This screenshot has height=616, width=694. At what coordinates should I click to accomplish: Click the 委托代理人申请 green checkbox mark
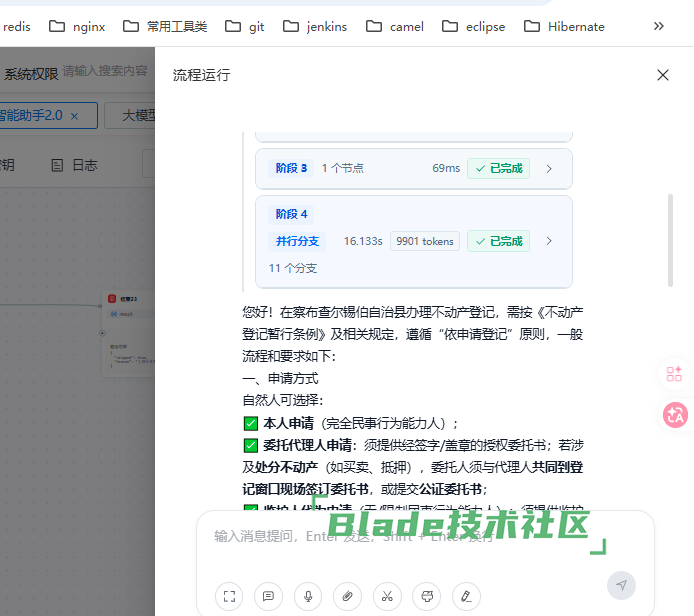click(251, 445)
